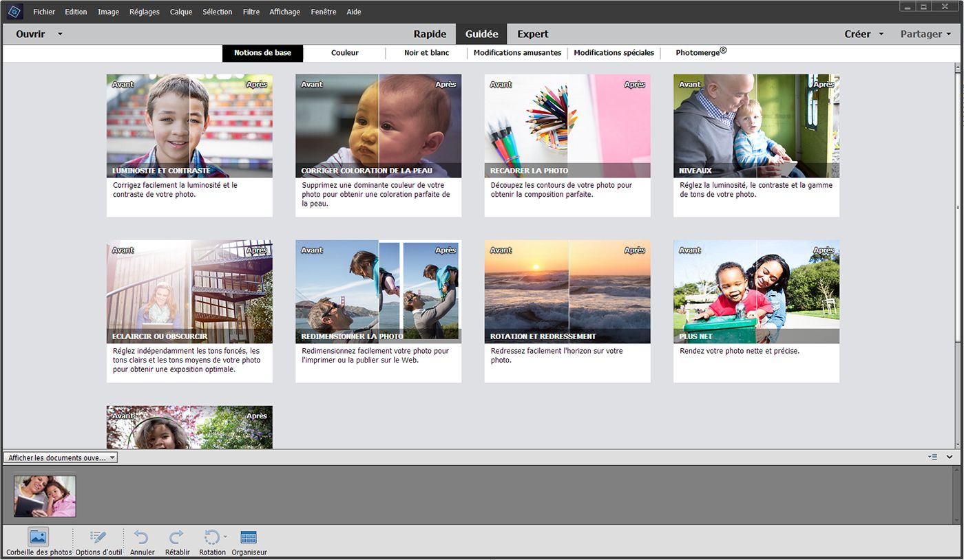Open the Fenêtre menu
The width and height of the screenshot is (964, 560).
[324, 12]
